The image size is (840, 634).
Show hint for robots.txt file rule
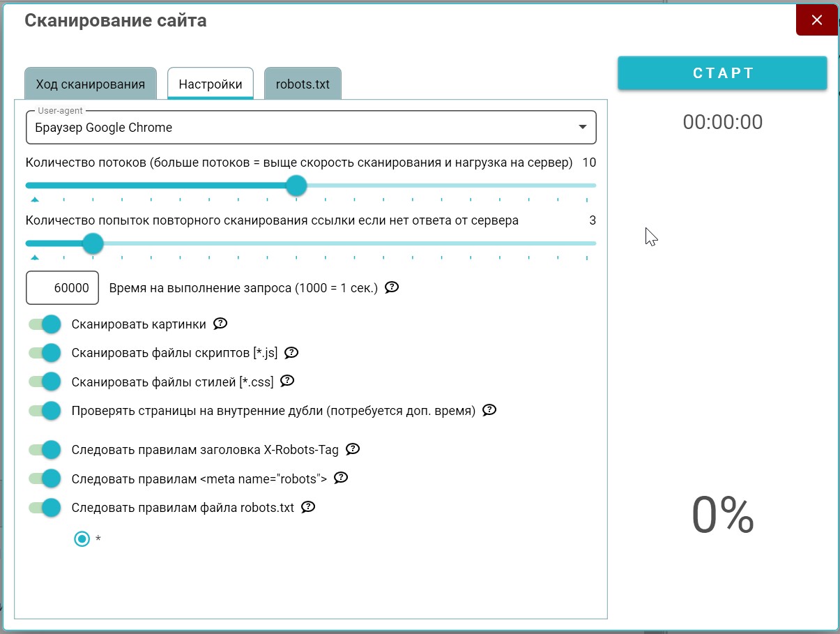tap(308, 507)
